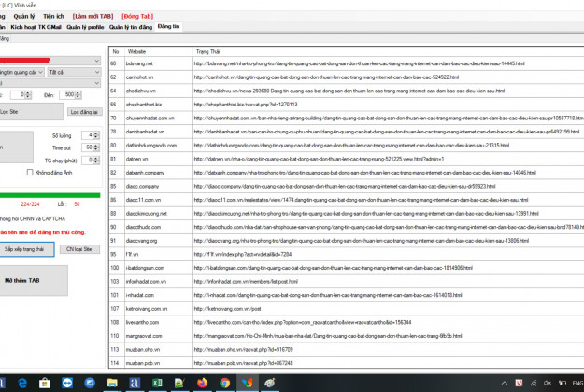
Task: Switch to 'Quản lý tin đăng' tab
Action: point(131,27)
